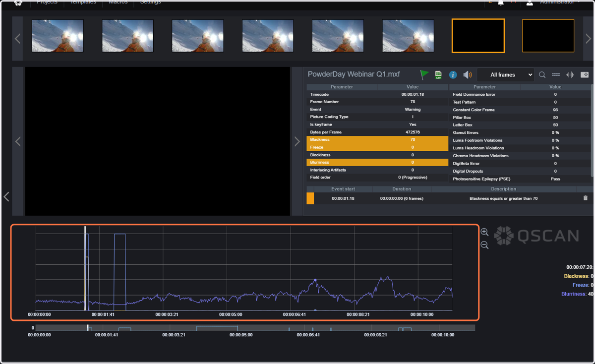The image size is (595, 364).
Task: Select the first snow thumbnail
Action: [x=58, y=36]
